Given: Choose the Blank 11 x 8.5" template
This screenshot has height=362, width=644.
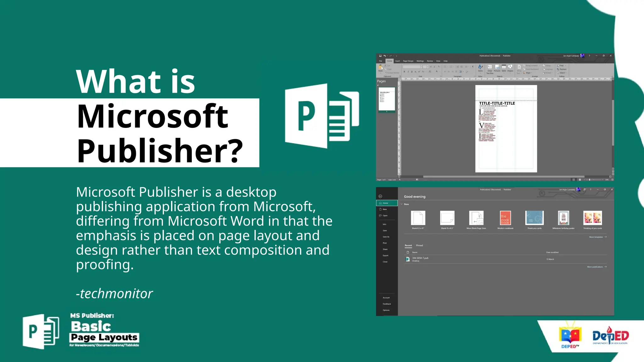Looking at the screenshot, I should click(447, 220).
